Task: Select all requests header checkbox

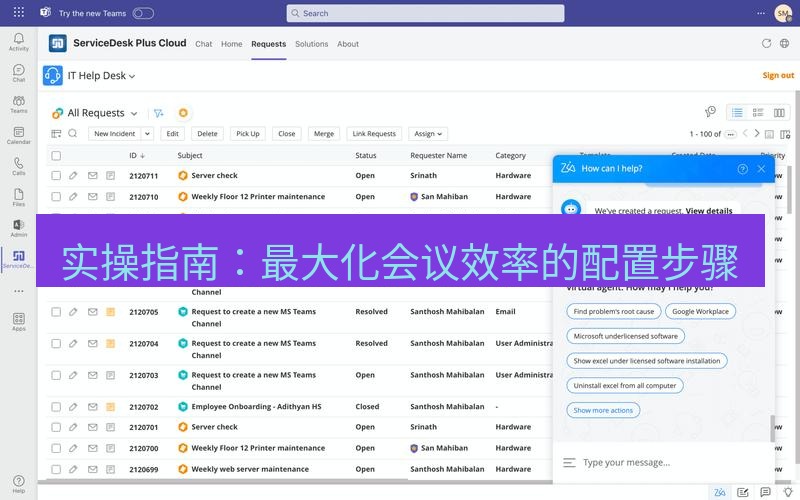Action: [56, 156]
